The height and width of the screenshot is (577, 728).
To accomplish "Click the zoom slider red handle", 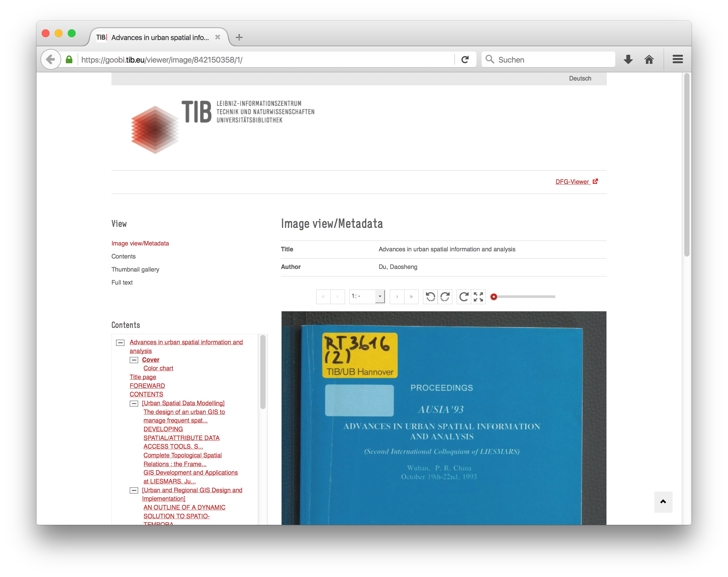I will (x=494, y=297).
